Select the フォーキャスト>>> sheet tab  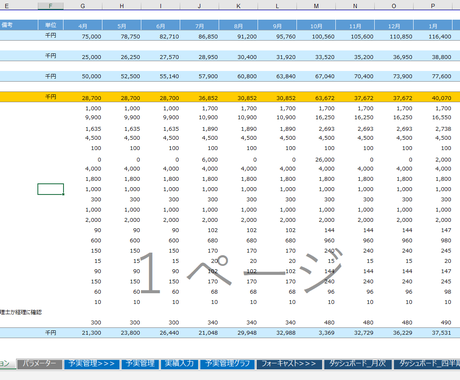[x=289, y=364]
